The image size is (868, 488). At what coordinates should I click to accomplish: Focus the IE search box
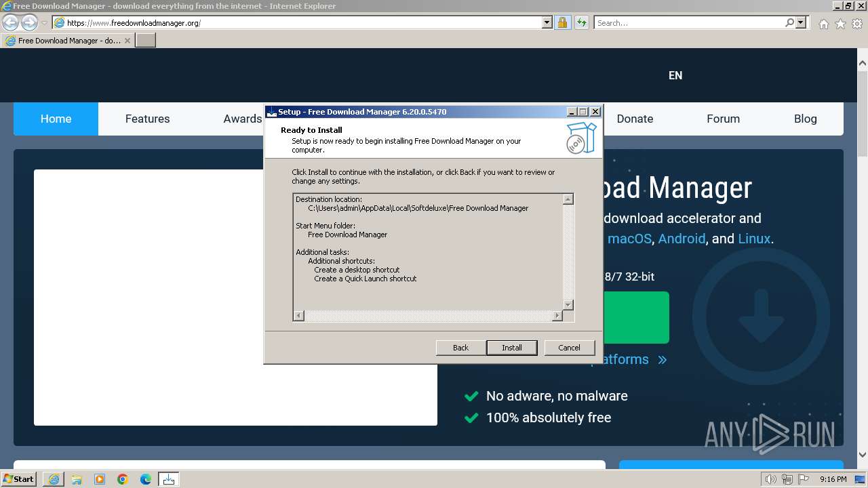pos(688,22)
